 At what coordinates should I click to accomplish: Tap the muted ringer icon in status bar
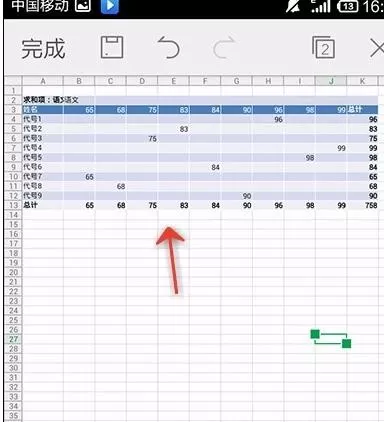click(x=293, y=6)
